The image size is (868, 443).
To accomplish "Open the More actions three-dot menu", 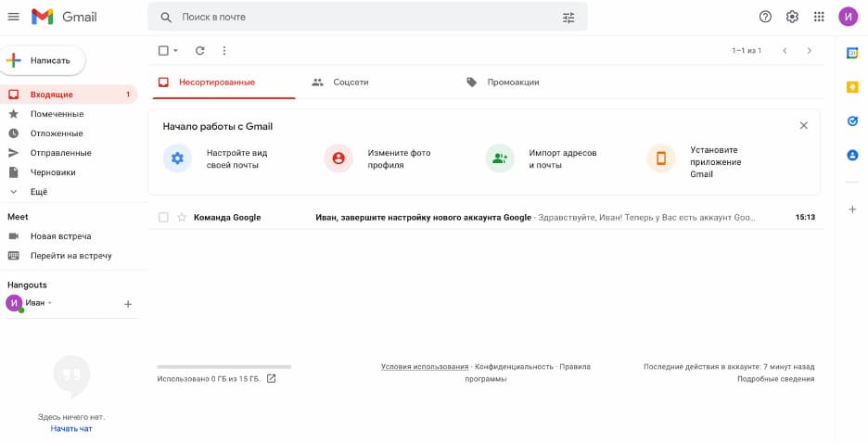I will point(224,51).
